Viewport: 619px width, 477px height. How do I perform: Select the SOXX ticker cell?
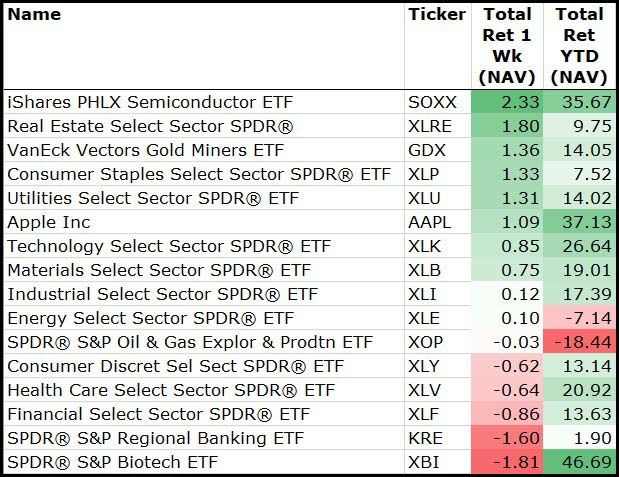coord(431,102)
